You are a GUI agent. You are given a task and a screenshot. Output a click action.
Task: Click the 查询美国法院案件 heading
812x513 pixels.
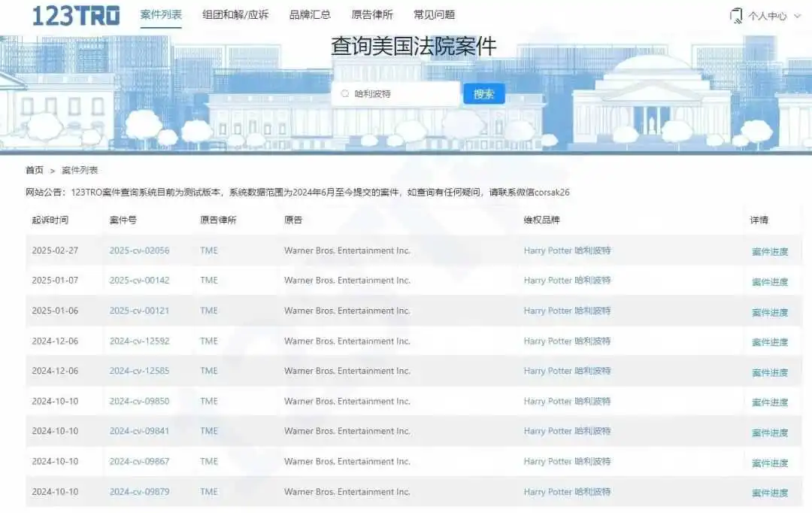coord(414,46)
